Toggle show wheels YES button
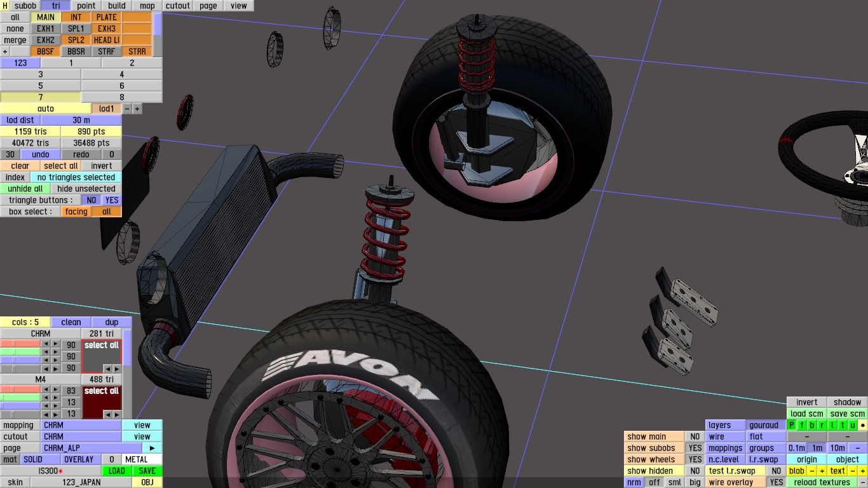The height and width of the screenshot is (488, 868). 695,459
